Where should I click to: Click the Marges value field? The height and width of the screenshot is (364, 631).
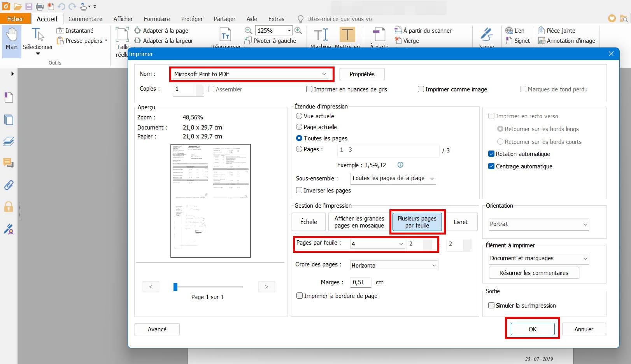coord(361,282)
